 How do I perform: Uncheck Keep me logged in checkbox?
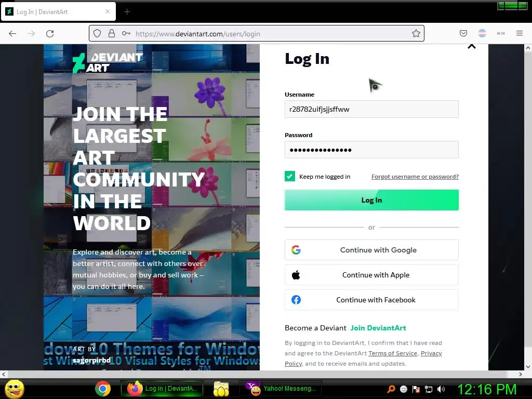coord(290,176)
